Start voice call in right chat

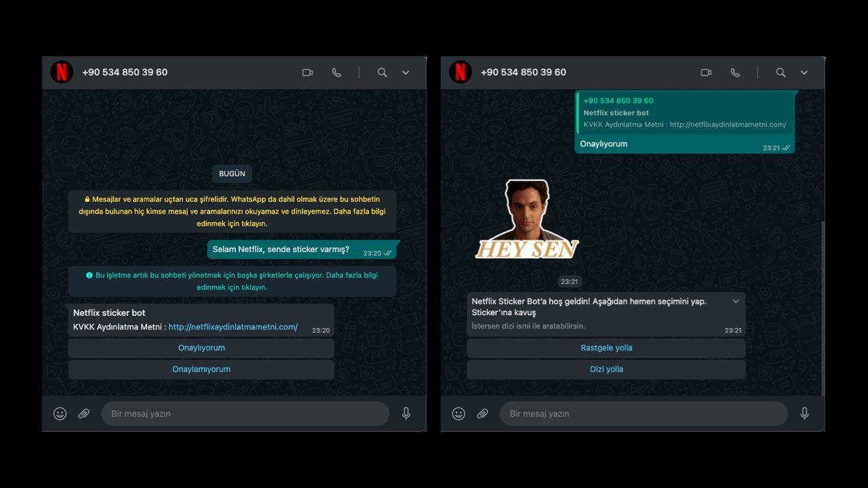click(x=735, y=73)
